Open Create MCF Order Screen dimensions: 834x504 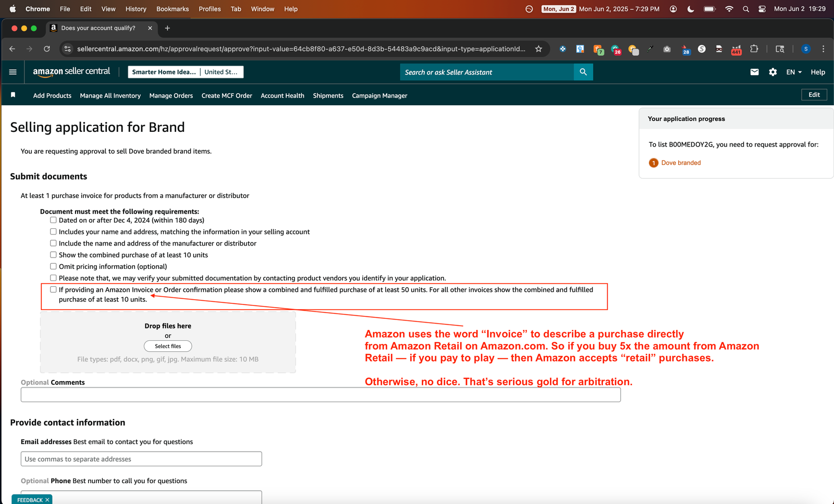[x=227, y=95]
